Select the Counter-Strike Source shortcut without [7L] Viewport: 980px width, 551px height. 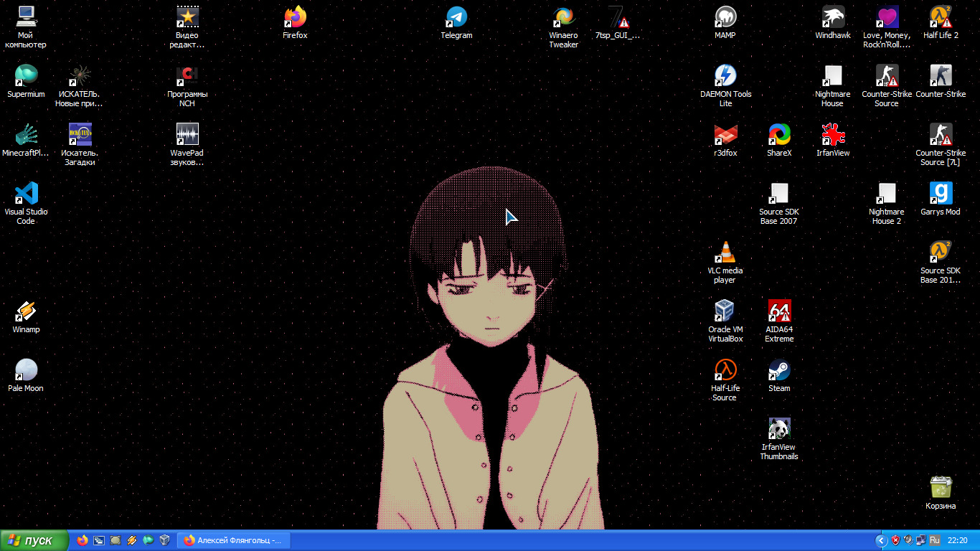(x=887, y=86)
